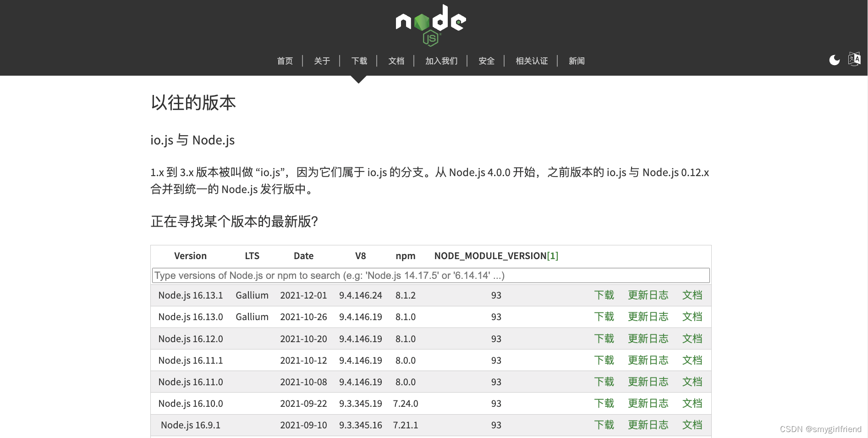Open the 加入我们 nav item
The image size is (868, 438).
[x=441, y=61]
